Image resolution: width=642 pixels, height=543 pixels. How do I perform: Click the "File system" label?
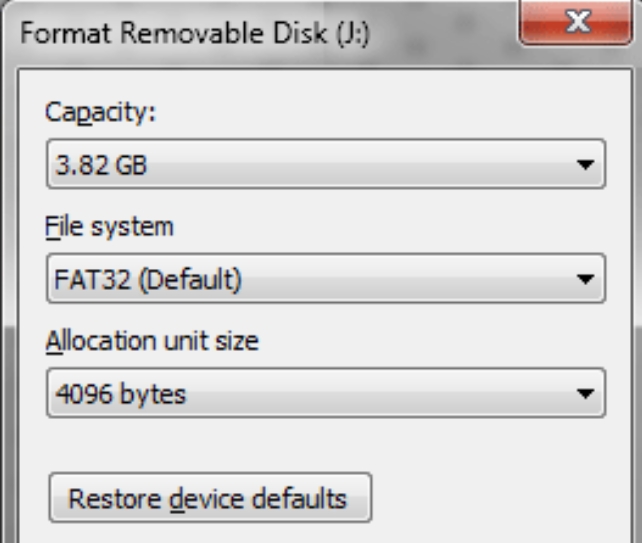(x=109, y=226)
